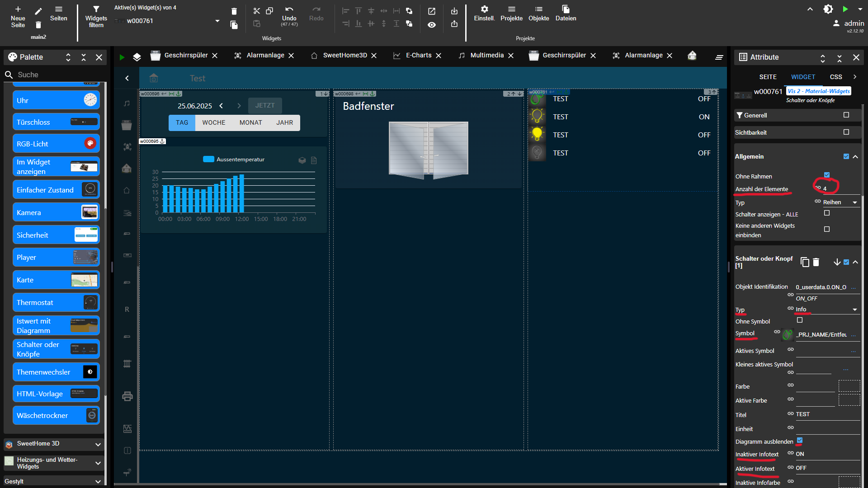Toggle the Ohne Rahmen checkbox
The width and height of the screenshot is (868, 488).
point(827,175)
